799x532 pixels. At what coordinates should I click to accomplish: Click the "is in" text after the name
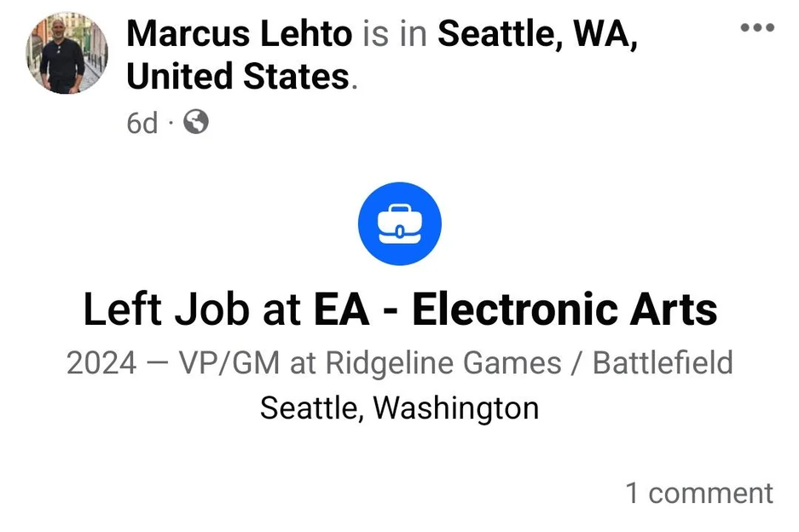395,34
